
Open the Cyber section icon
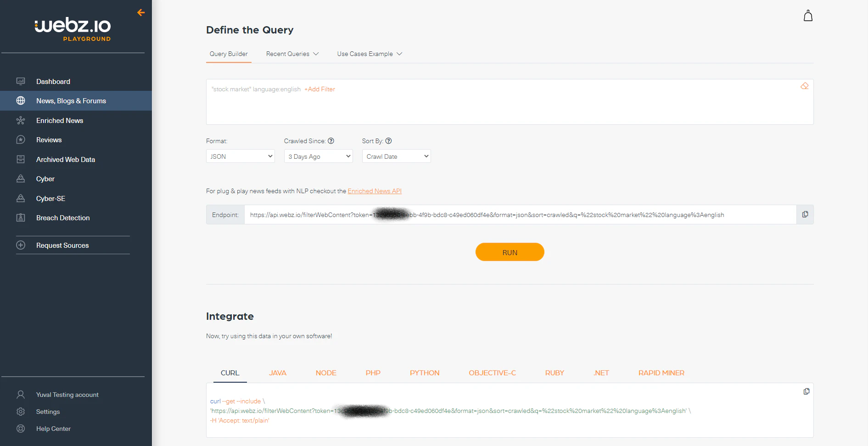(x=21, y=178)
